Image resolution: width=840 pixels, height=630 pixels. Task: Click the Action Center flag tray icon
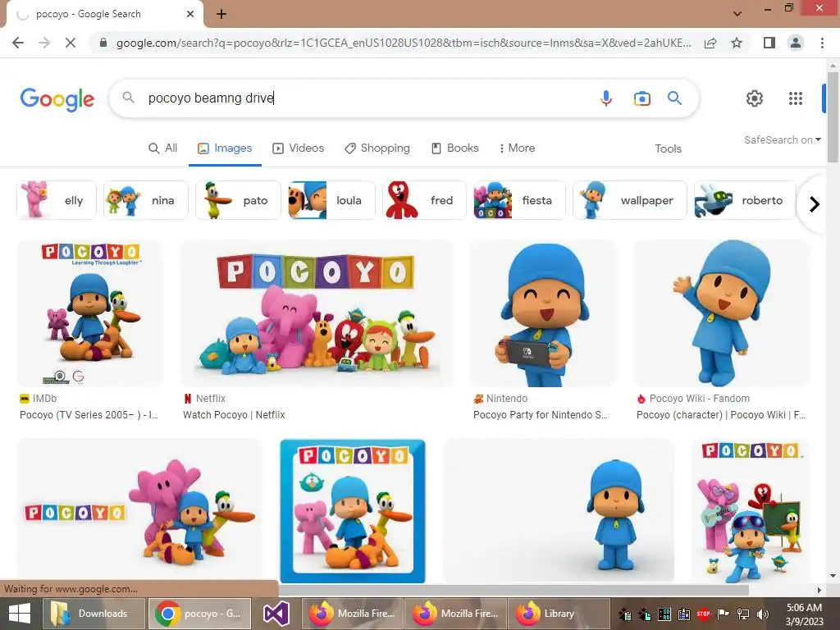click(724, 614)
